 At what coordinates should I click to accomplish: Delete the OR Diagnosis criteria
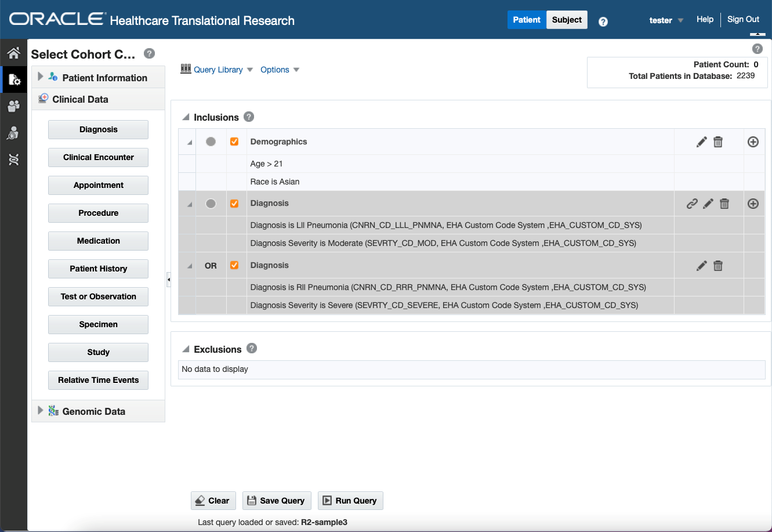[x=718, y=265]
